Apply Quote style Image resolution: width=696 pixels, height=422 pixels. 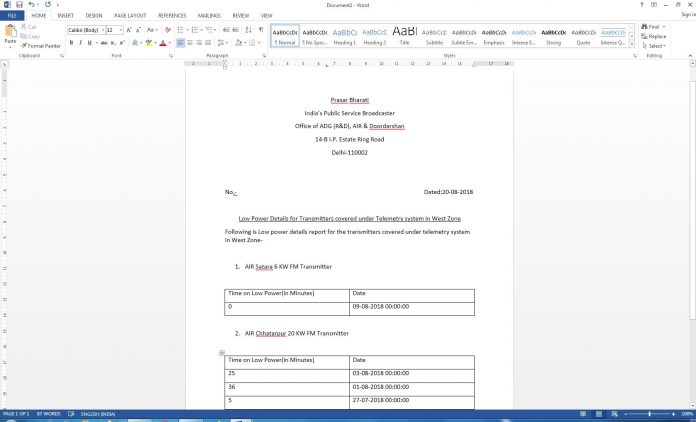(x=583, y=36)
